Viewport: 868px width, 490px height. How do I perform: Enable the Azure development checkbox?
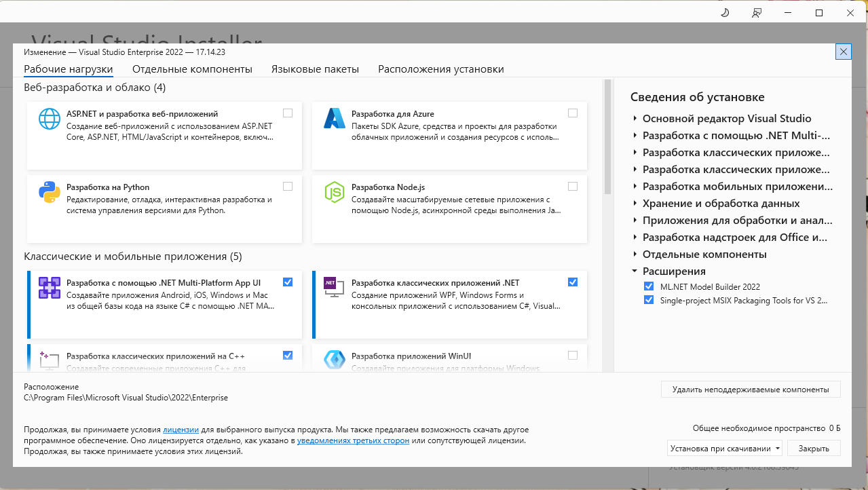pyautogui.click(x=573, y=113)
